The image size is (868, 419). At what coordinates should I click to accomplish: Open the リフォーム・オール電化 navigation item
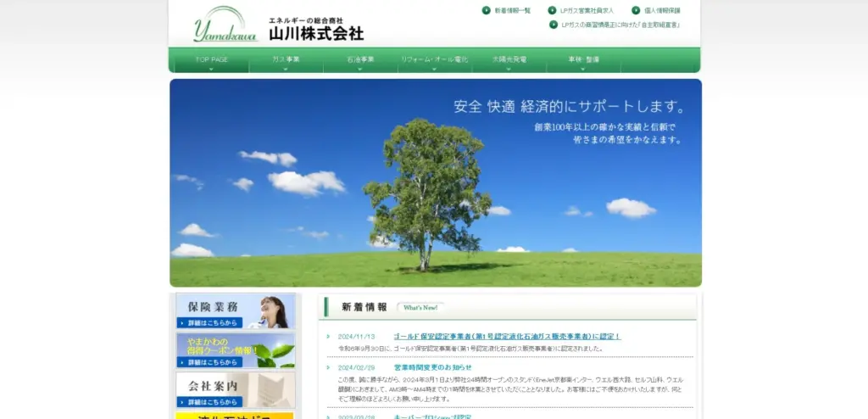[434, 59]
